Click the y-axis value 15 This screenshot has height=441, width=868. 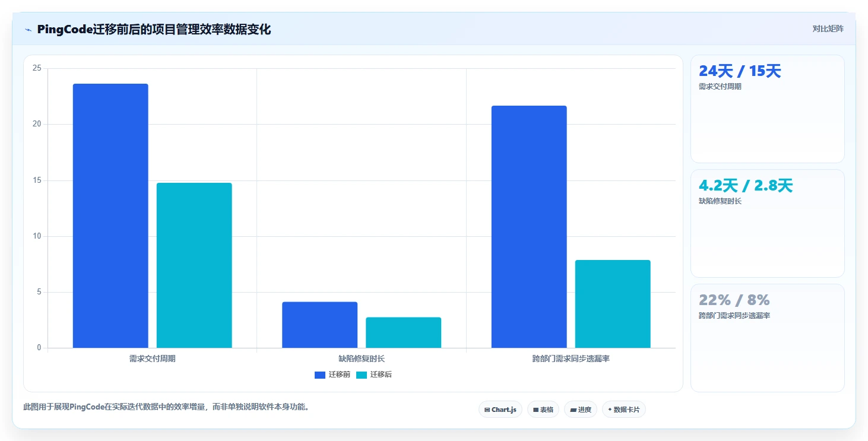[x=37, y=180]
